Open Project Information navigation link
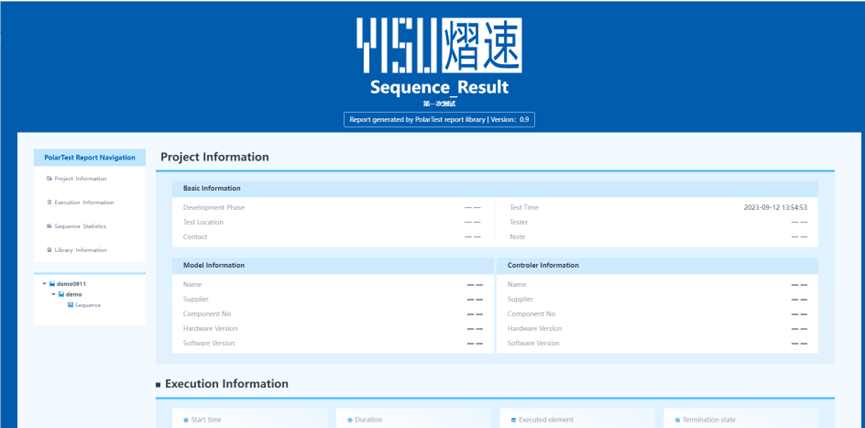Image resolution: width=865 pixels, height=428 pixels. tap(81, 179)
